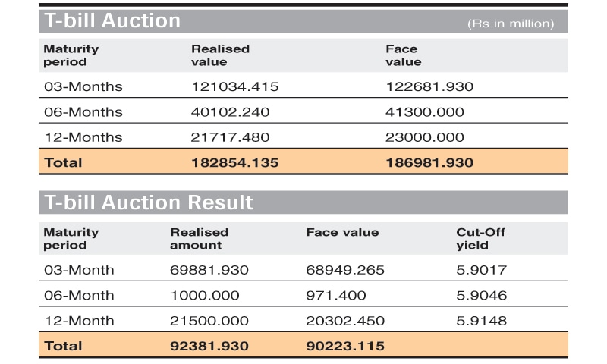Screen dimensions: 607x364
Task: Click the 12-Month cut-off yield 5.9148
Action: [482, 321]
